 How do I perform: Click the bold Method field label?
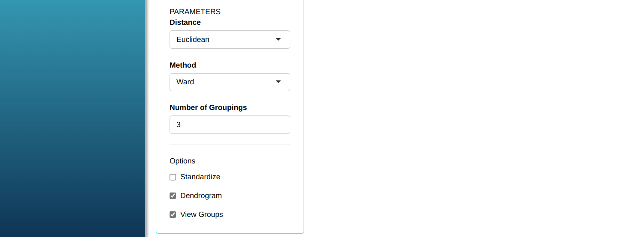click(x=183, y=65)
